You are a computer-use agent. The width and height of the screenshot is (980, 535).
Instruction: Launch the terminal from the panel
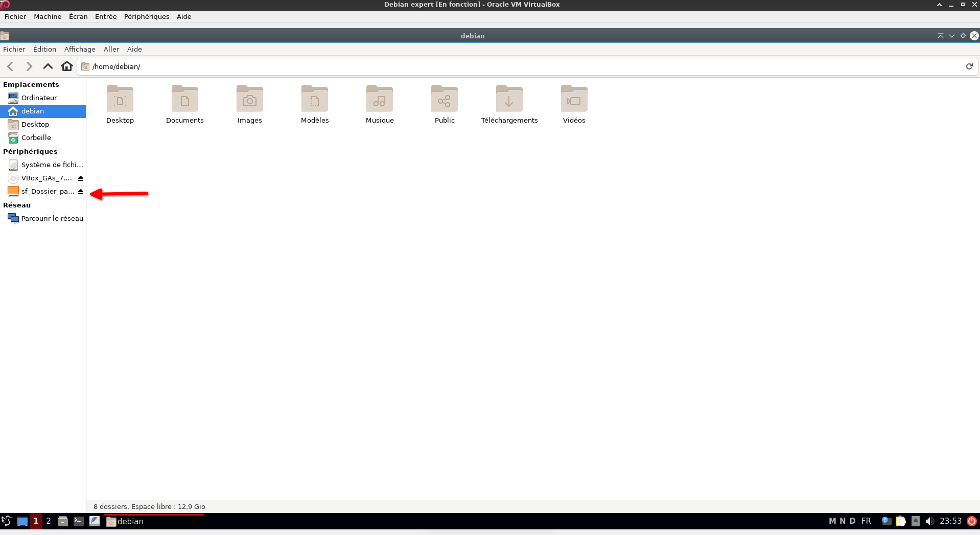(78, 521)
